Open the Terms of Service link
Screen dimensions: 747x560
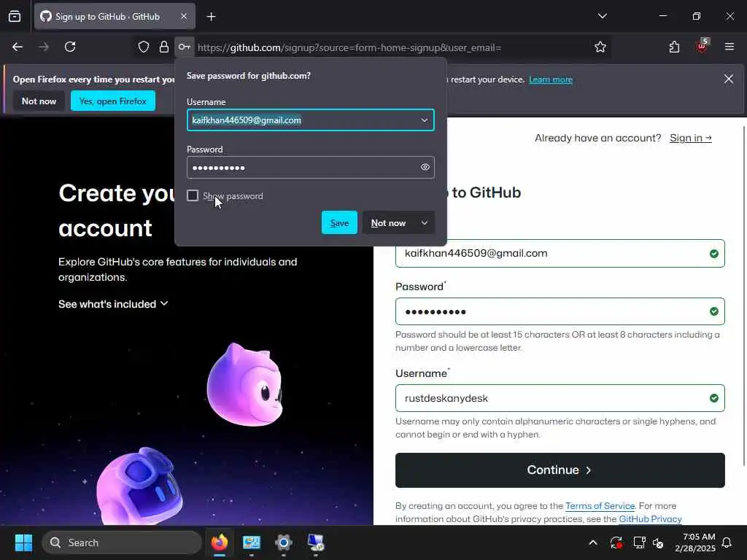(600, 506)
